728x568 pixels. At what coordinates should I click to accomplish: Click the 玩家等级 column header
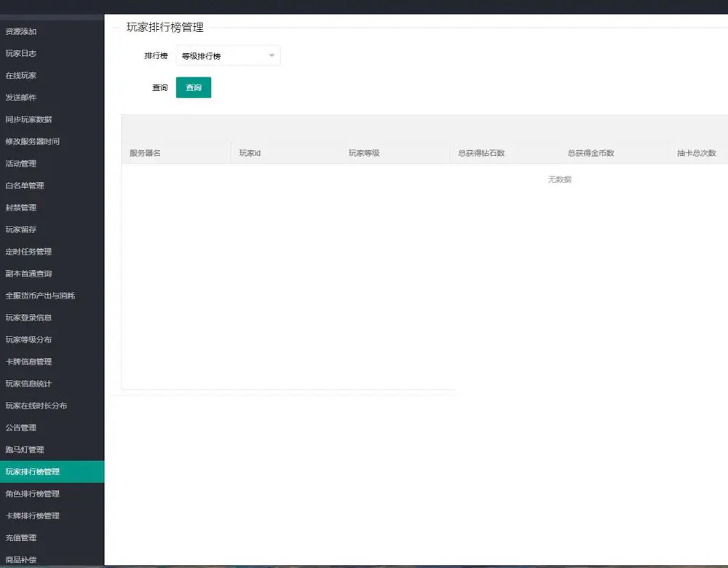pos(364,153)
